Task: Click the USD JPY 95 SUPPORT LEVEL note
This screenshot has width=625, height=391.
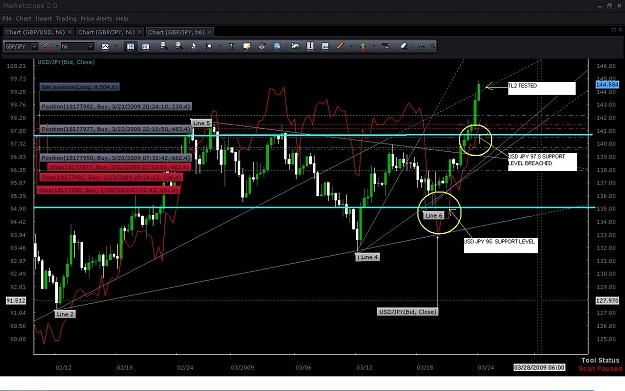Action: (501, 245)
